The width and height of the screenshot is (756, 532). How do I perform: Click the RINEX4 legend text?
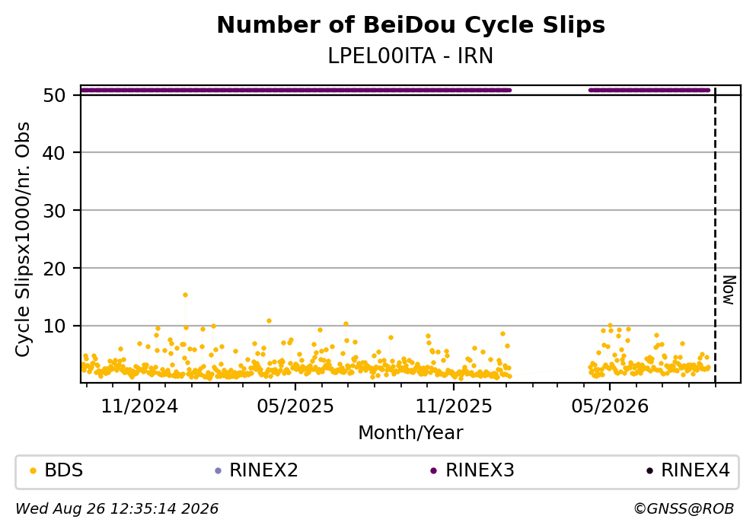695,470
